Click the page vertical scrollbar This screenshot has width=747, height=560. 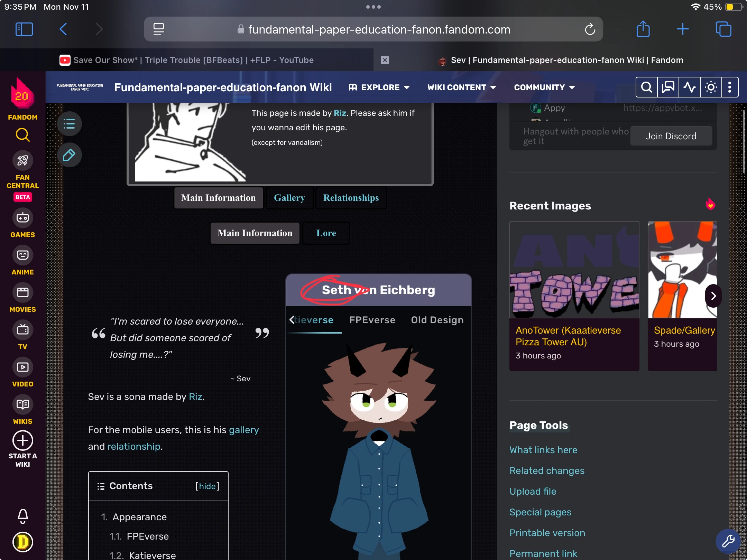(743, 142)
